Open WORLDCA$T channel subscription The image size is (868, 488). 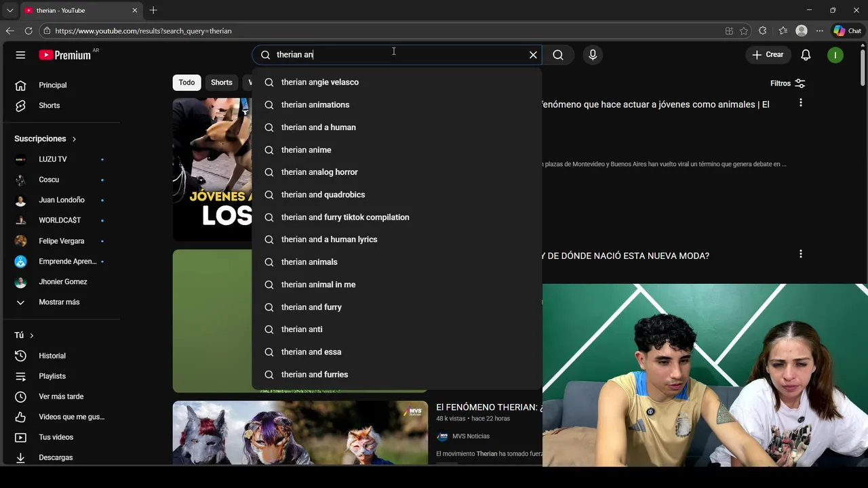click(60, 220)
